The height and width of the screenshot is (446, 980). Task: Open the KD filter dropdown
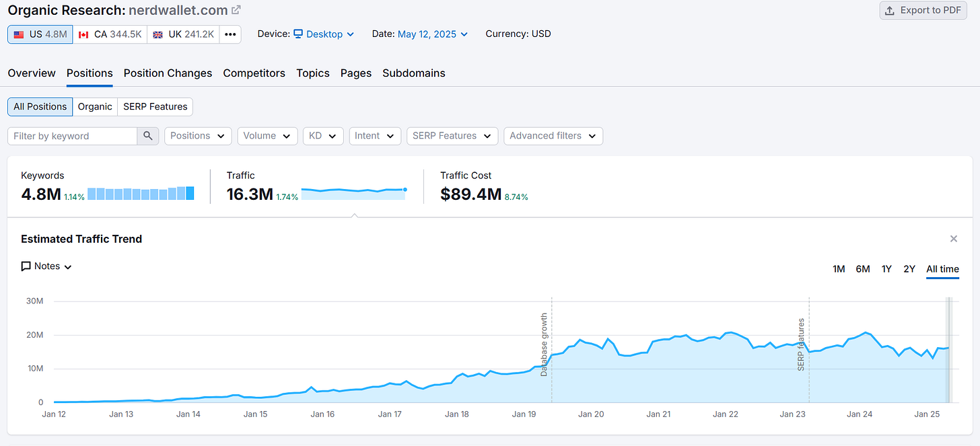pyautogui.click(x=323, y=136)
